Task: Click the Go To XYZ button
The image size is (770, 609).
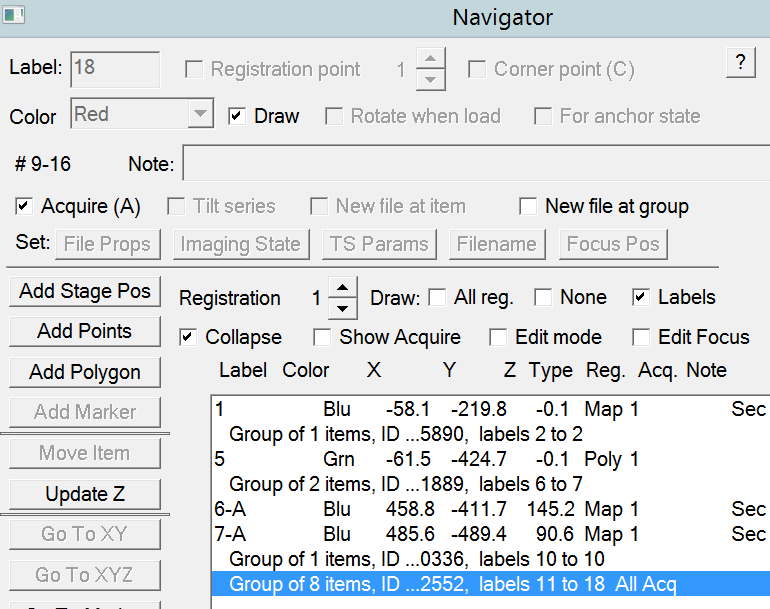Action: [85, 575]
